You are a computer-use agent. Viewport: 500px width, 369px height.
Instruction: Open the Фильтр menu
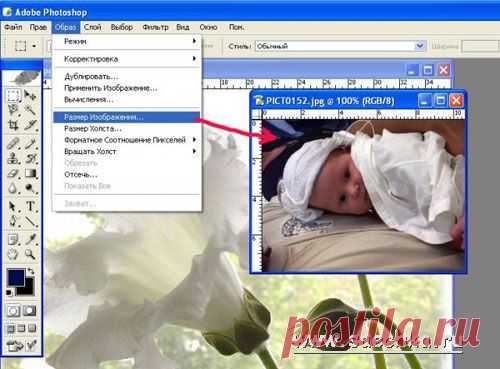tap(155, 27)
